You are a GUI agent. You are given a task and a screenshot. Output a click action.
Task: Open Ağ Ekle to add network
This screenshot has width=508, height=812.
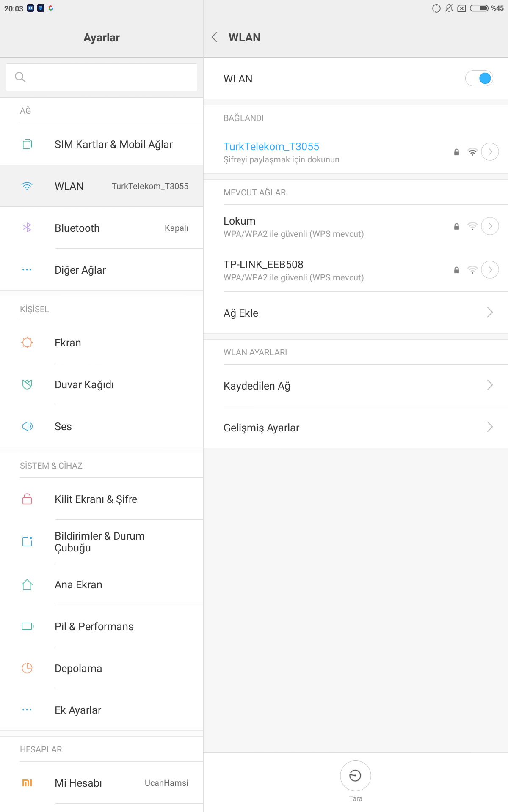pyautogui.click(x=356, y=313)
